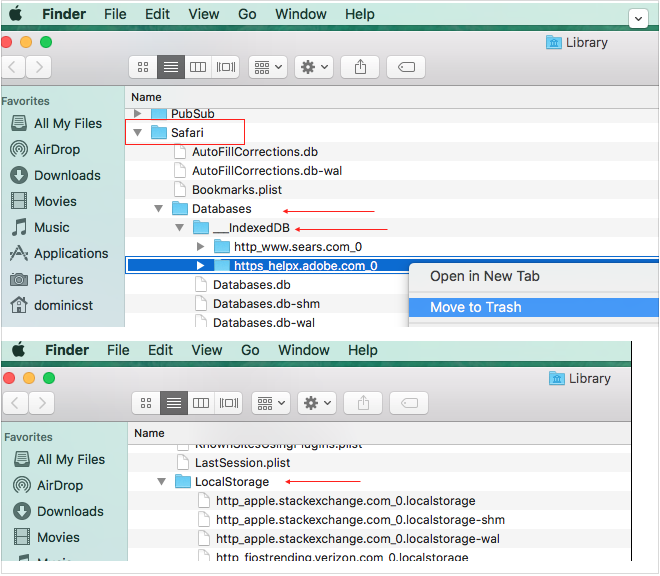Click forward arrow in top Finder window

(39, 67)
